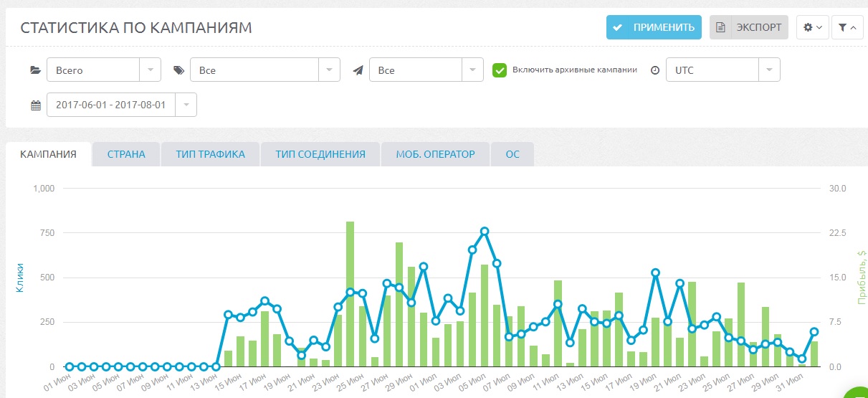Open the Моб. оператор tab
The width and height of the screenshot is (868, 398).
point(435,154)
